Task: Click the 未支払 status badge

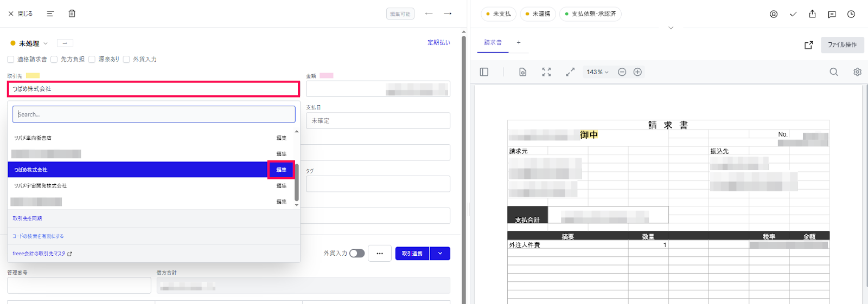Action: tap(499, 14)
